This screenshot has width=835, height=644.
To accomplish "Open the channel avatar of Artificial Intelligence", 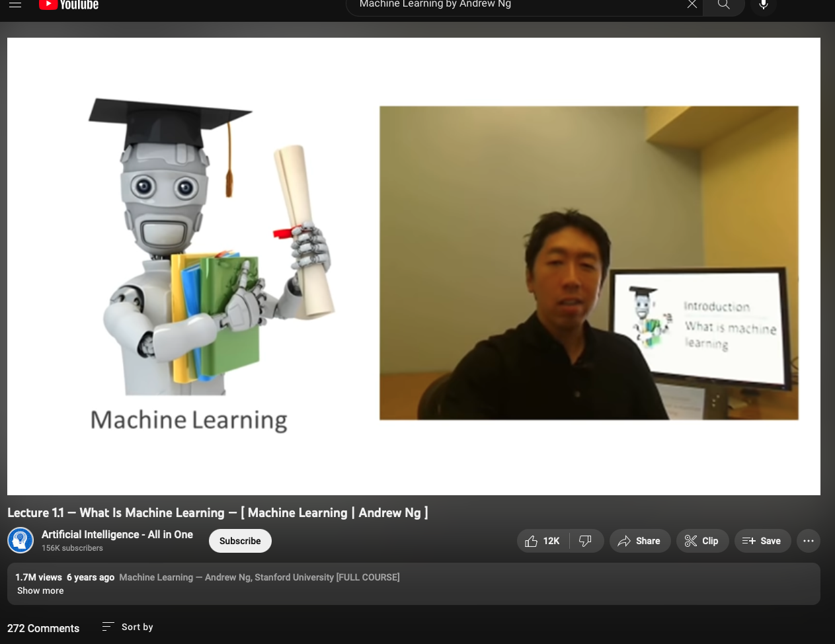I will 20,540.
